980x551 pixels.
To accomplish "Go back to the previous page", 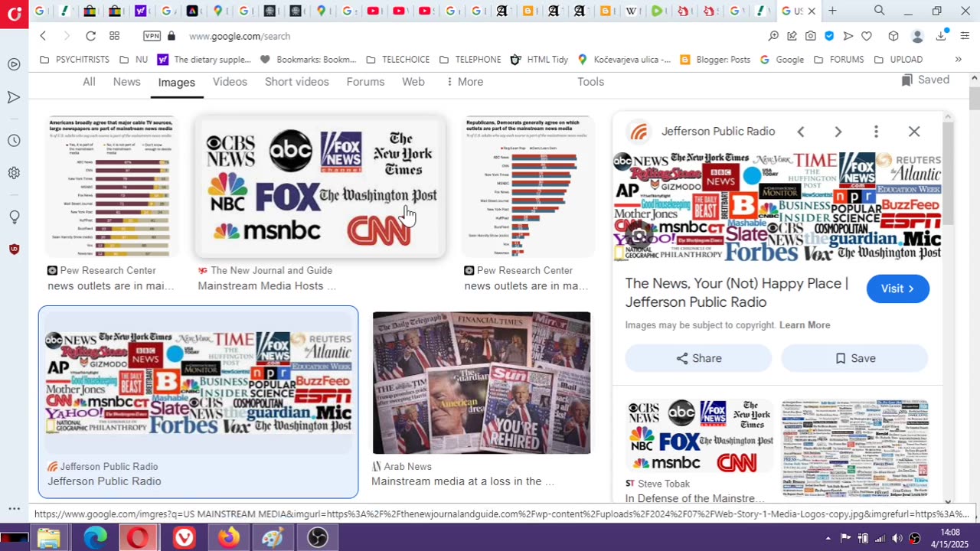I will pyautogui.click(x=43, y=36).
